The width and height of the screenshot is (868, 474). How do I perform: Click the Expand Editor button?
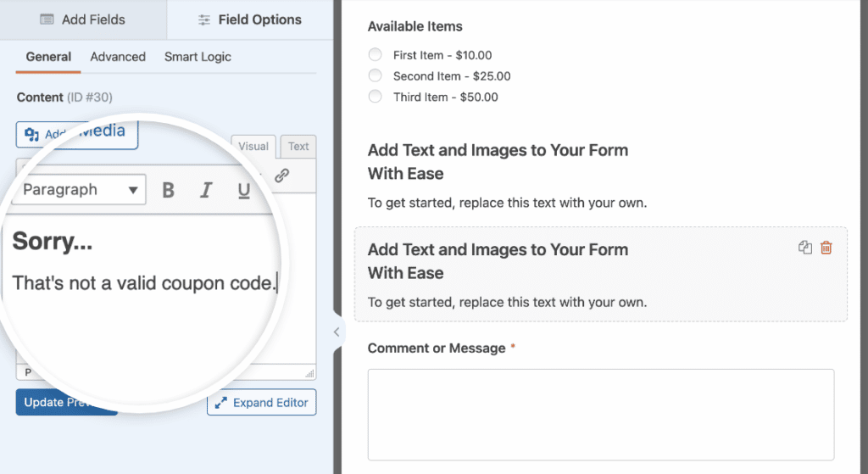261,403
